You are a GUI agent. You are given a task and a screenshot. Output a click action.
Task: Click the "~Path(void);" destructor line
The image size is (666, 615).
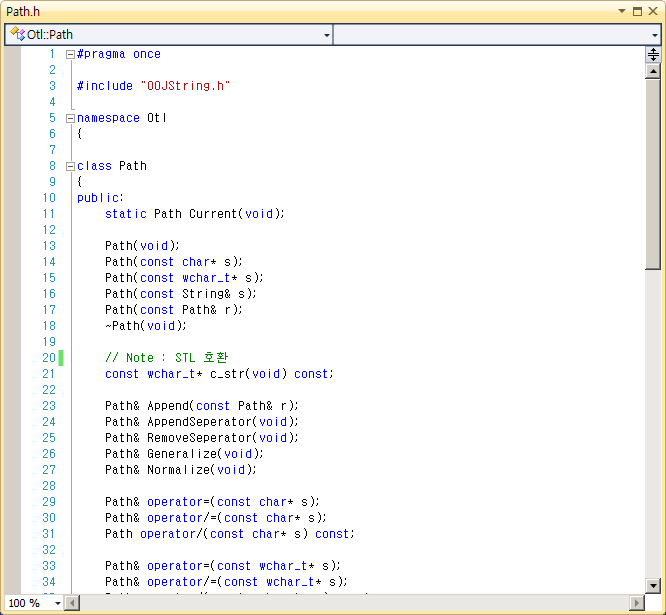pyautogui.click(x=146, y=326)
